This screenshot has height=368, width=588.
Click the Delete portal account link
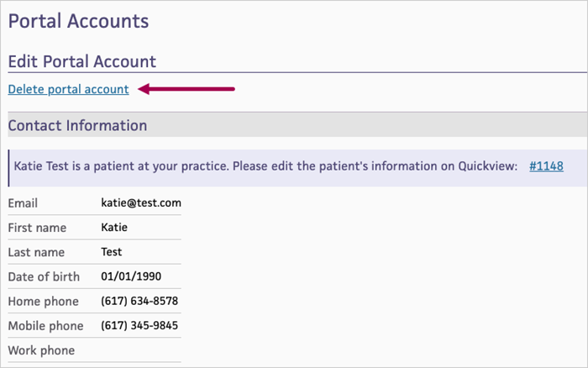[68, 89]
